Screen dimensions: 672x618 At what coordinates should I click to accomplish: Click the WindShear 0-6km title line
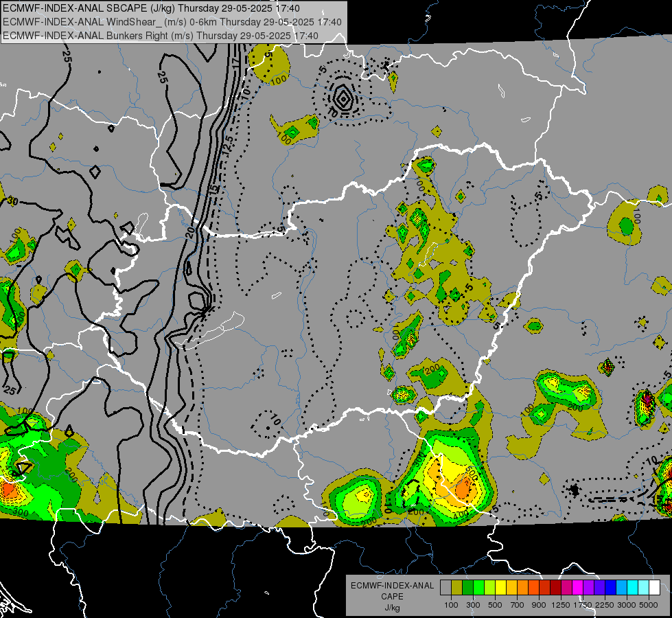tap(172, 22)
